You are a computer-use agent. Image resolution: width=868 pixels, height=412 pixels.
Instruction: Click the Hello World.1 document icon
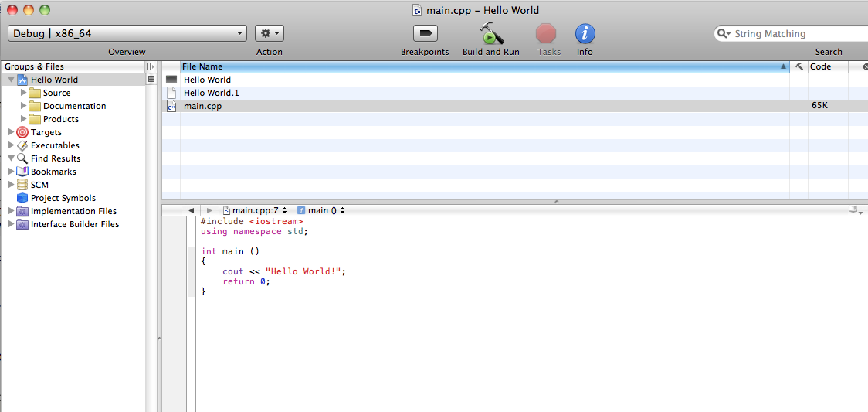[171, 93]
